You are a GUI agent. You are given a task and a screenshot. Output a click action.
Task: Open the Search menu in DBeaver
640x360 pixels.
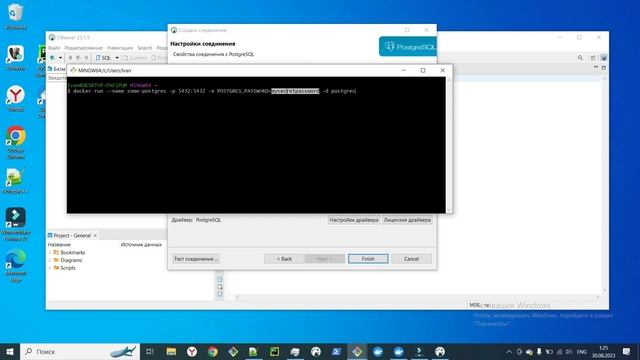144,48
